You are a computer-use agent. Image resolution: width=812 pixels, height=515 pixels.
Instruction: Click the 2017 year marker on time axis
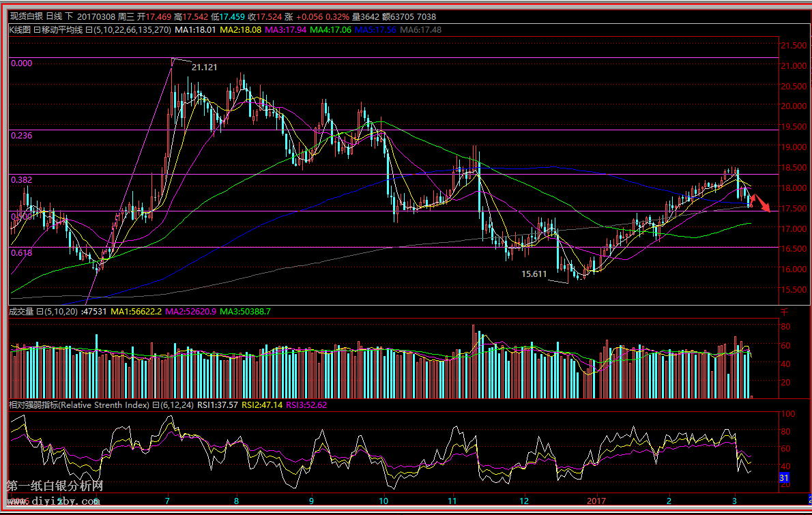(x=596, y=501)
